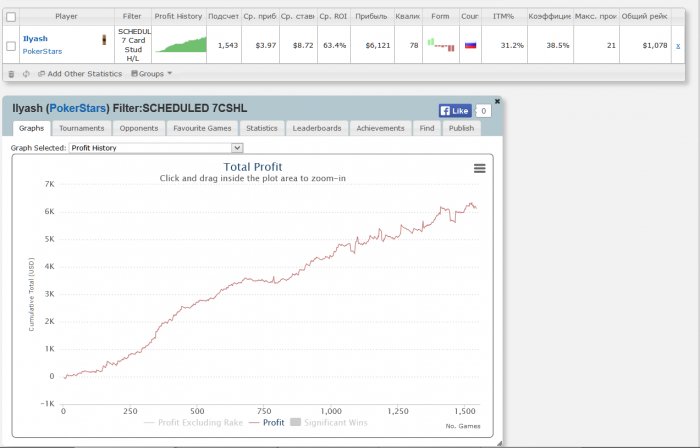
Task: Toggle Profit Excluding Rake legend series
Action: point(194,423)
